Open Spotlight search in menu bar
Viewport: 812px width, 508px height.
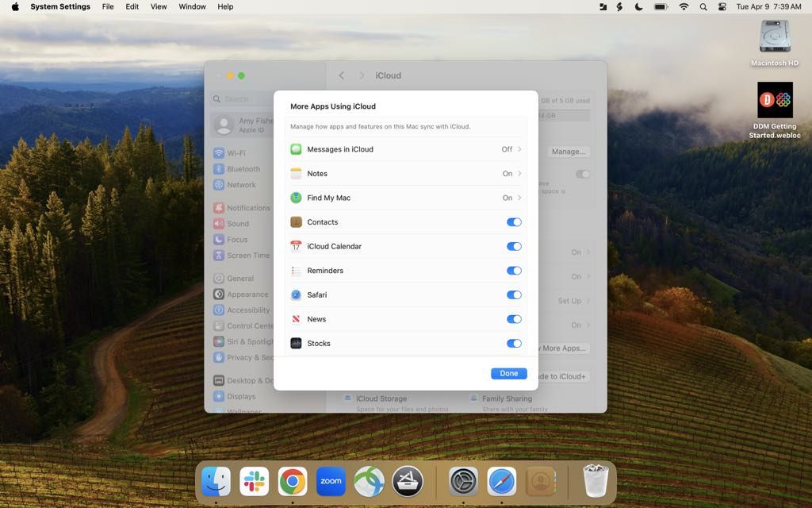point(703,6)
